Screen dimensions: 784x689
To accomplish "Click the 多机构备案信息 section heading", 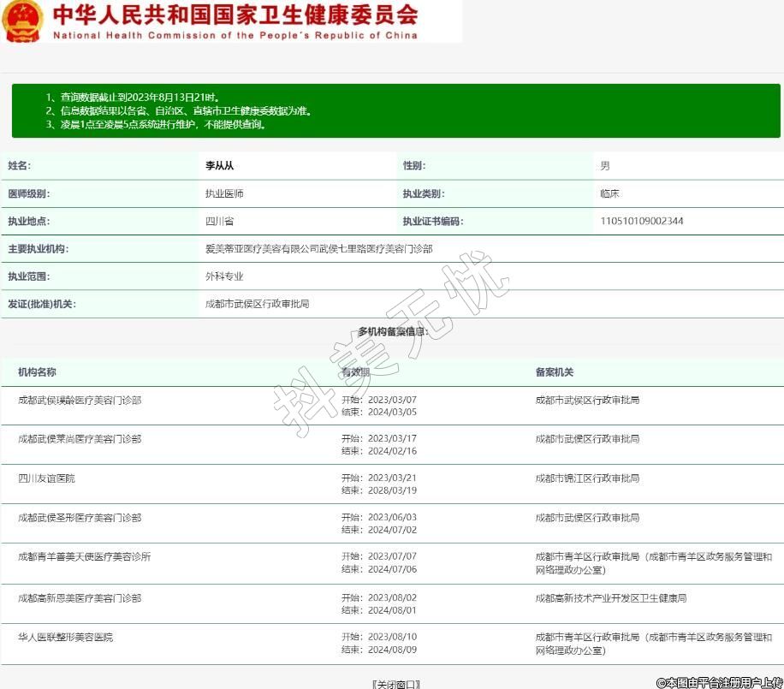I will (393, 331).
